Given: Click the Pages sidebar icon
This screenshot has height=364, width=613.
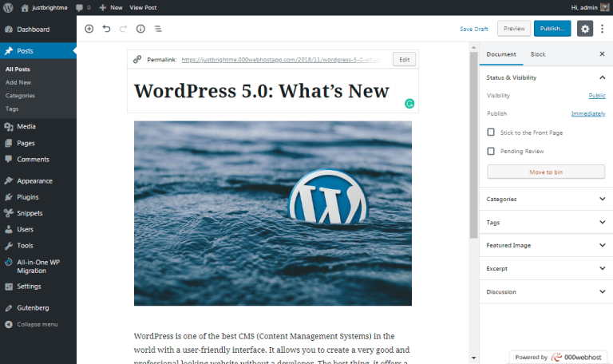Looking at the screenshot, I should pyautogui.click(x=9, y=143).
